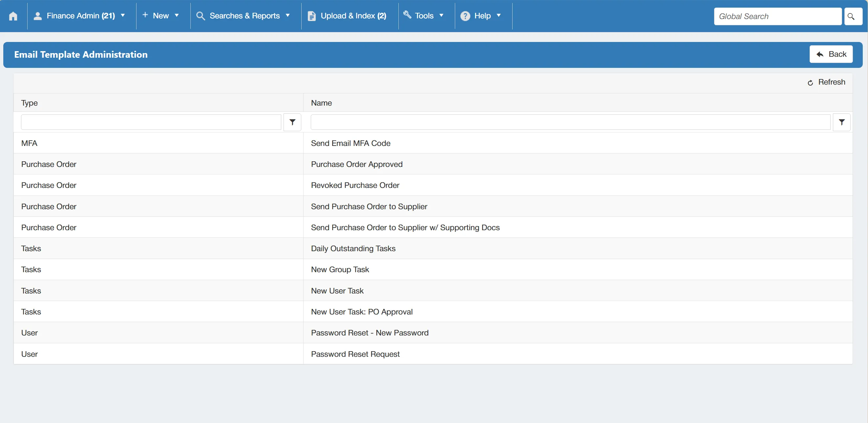
Task: Open the Type column filter funnel
Action: (292, 122)
